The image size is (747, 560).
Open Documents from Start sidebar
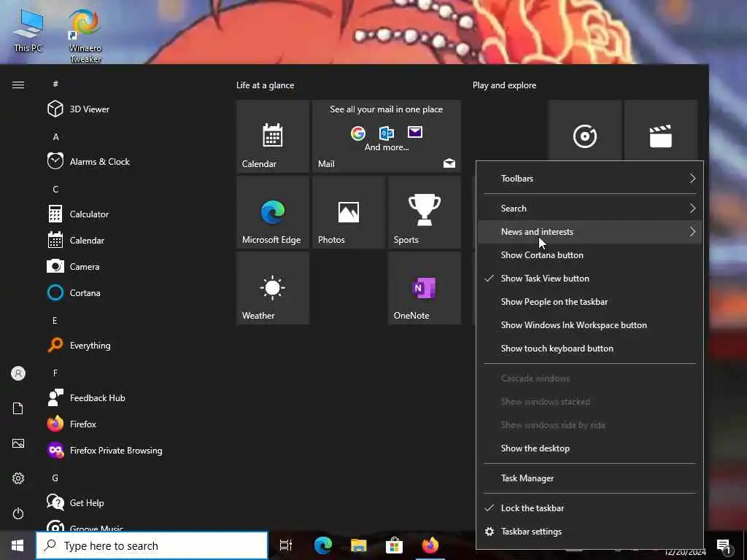18,408
